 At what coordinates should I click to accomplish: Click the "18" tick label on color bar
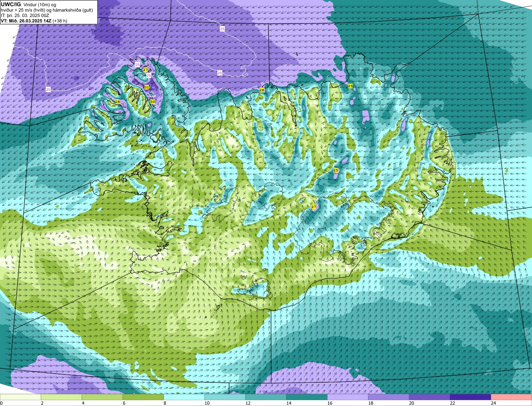370,403
